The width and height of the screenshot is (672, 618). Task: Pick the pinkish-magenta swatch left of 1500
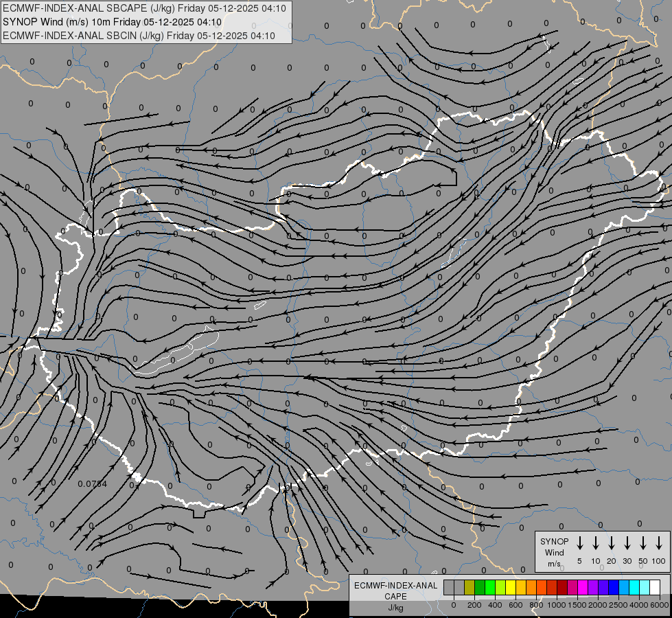click(572, 588)
